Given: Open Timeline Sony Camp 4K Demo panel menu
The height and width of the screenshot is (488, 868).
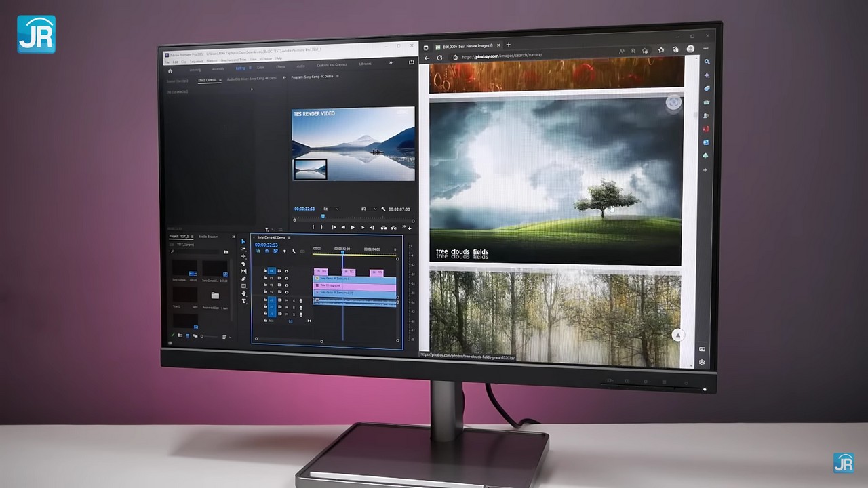Looking at the screenshot, I should pos(290,238).
